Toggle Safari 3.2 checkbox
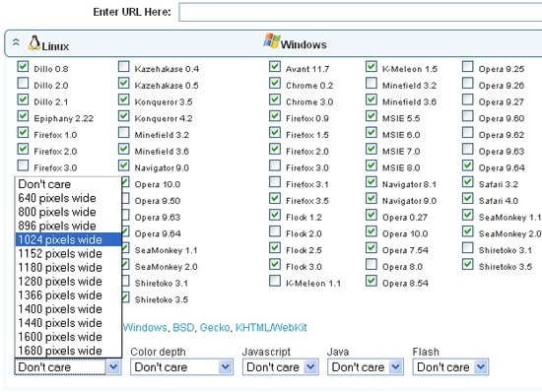 pyautogui.click(x=468, y=181)
